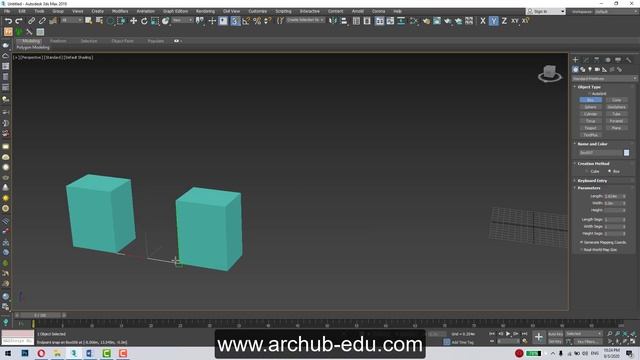
Task: Switch to the Freeform ribbon tab
Action: [x=58, y=41]
